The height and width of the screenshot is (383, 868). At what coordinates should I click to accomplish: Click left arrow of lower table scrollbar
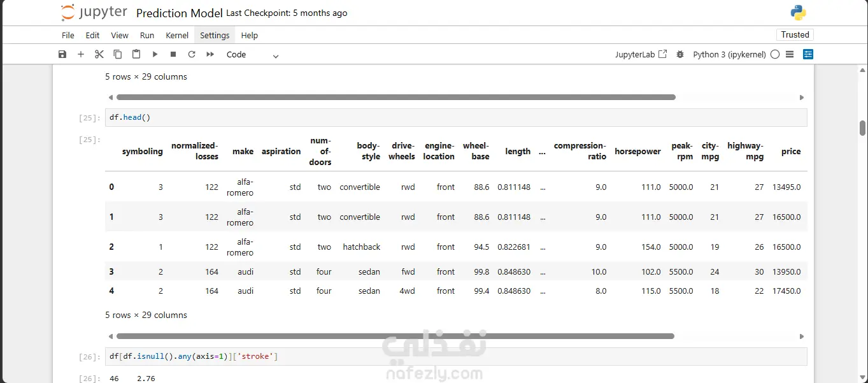[110, 336]
